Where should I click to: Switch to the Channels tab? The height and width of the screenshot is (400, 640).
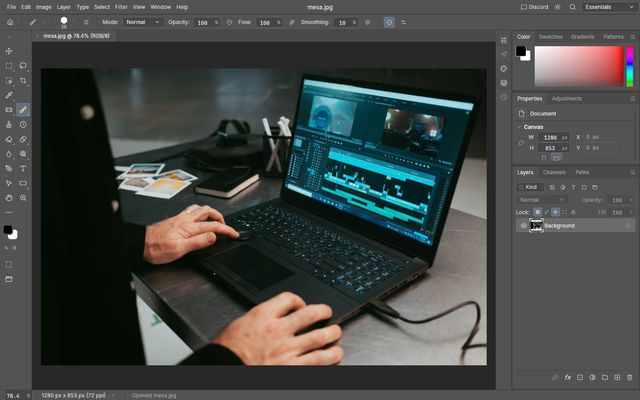click(554, 172)
